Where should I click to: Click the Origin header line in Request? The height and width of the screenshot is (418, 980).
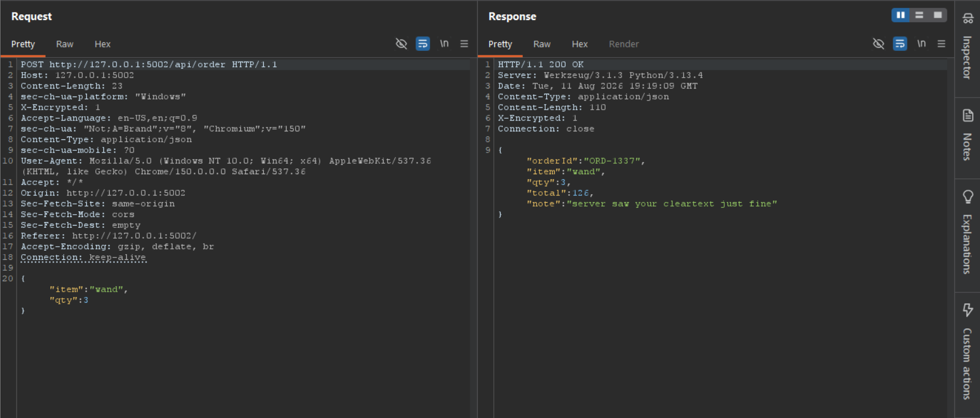[x=103, y=193]
